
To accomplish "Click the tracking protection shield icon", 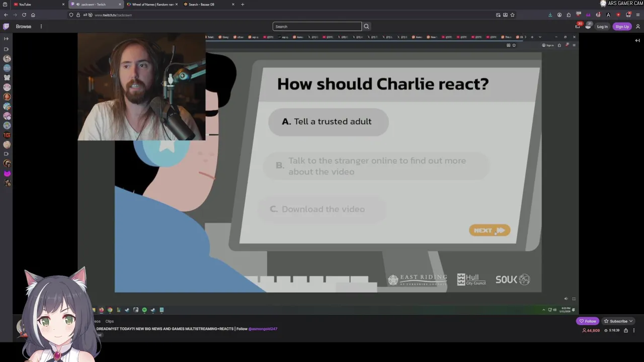I will coord(71,15).
